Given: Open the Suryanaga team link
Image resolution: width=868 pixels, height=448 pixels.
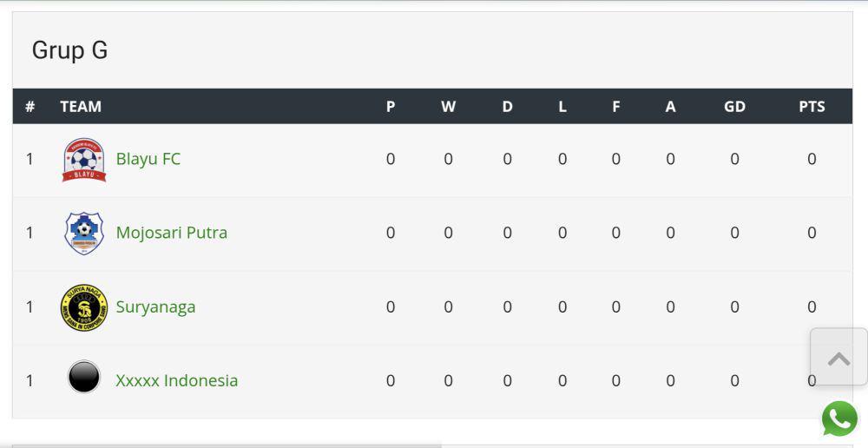Looking at the screenshot, I should 155,306.
